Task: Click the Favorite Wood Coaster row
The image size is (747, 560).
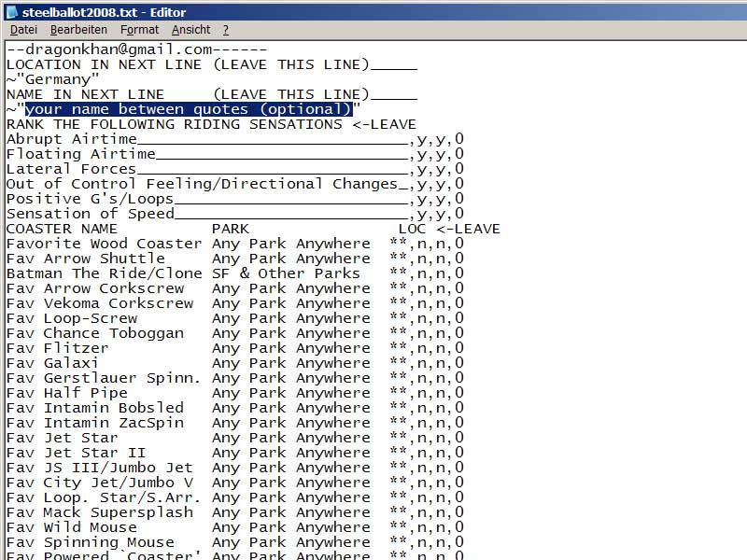Action: click(104, 244)
